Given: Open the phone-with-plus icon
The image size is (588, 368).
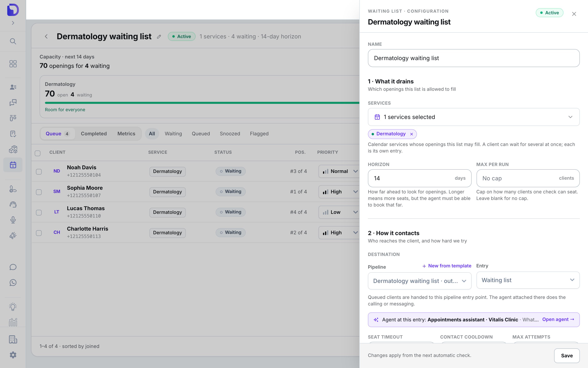Looking at the screenshot, I should tap(13, 189).
